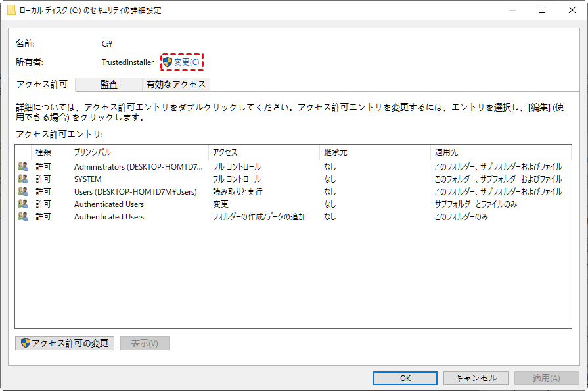Maximize the security settings window
The height and width of the screenshot is (391, 588).
(x=542, y=10)
